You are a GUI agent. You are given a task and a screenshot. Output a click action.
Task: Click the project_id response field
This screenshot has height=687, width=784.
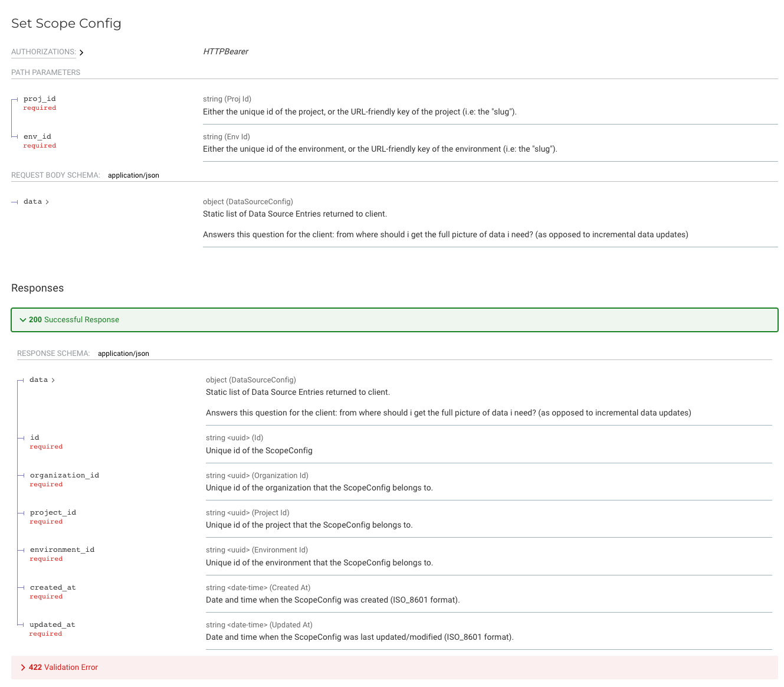coord(53,513)
